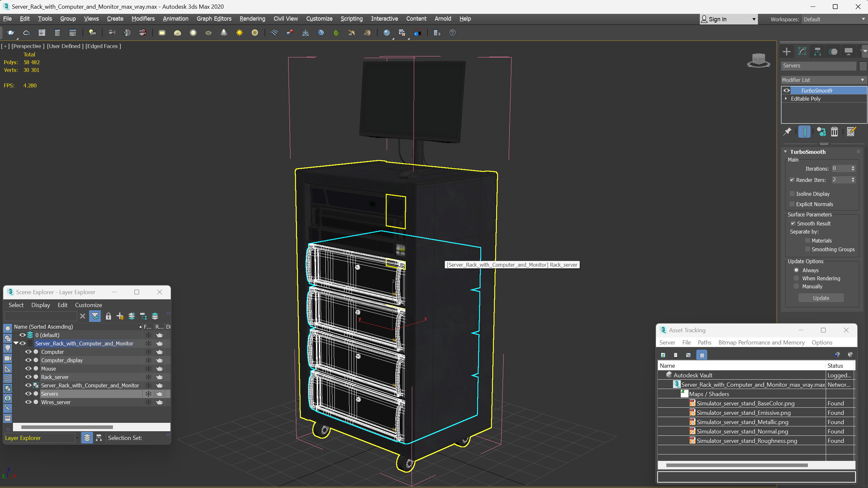Screen dimensions: 868x488
Task: Uncheck the Render Iters checkbox
Action: (792, 180)
